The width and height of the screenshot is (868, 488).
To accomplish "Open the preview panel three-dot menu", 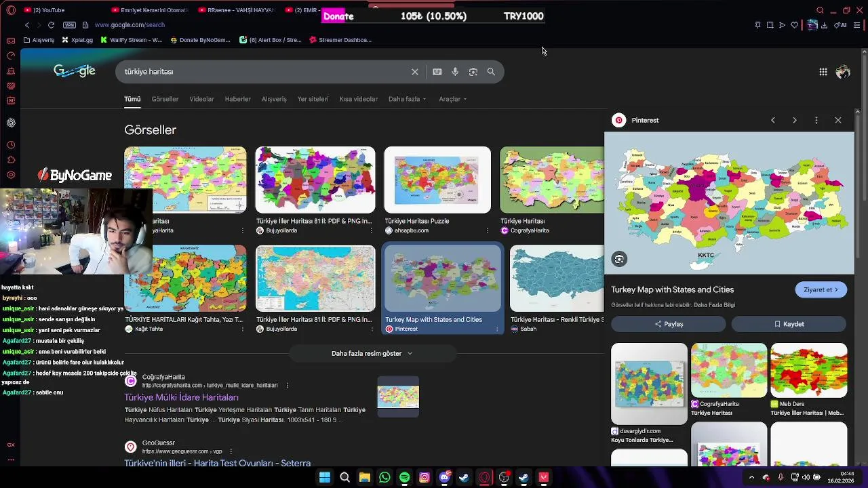I will [x=816, y=120].
